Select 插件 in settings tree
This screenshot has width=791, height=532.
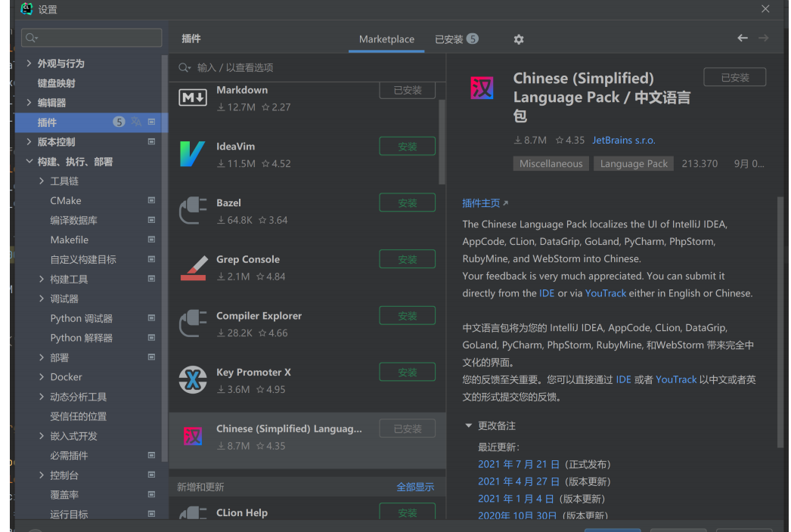[x=92, y=122]
